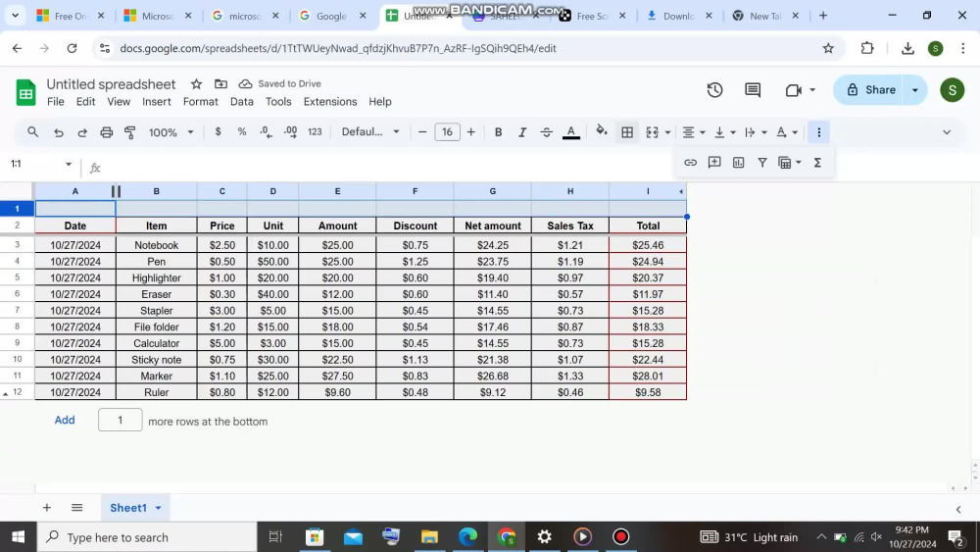
Task: Redo the last action
Action: [x=82, y=132]
